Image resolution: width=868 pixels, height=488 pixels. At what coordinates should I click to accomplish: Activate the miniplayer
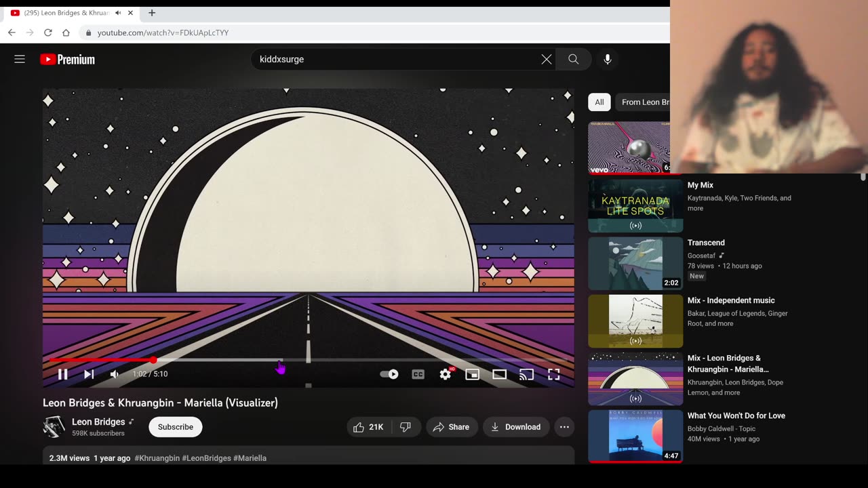pos(473,374)
